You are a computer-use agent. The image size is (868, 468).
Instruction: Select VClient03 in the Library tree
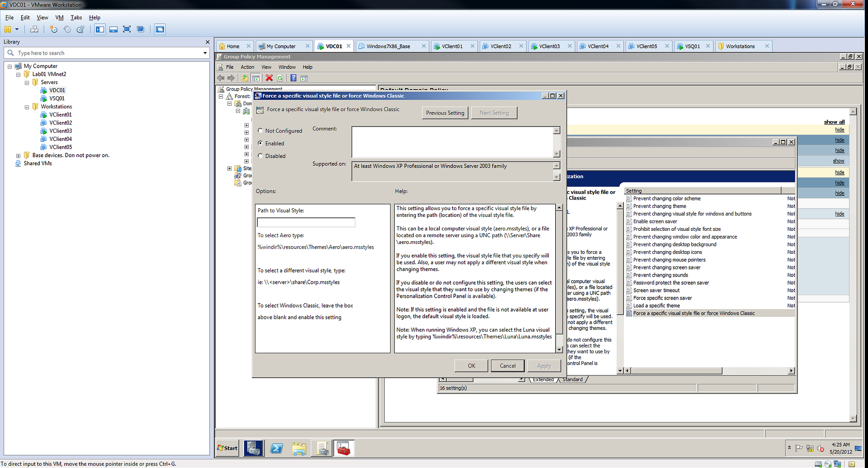coord(61,131)
